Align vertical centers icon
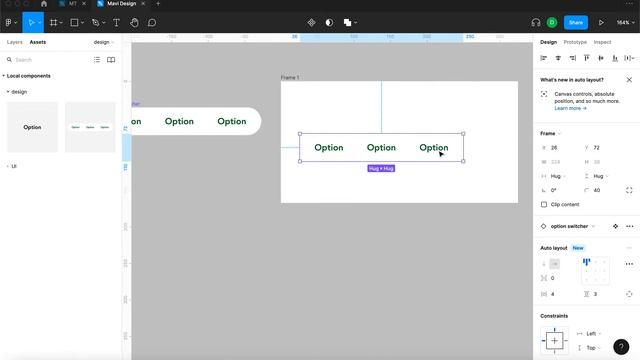 601,58
